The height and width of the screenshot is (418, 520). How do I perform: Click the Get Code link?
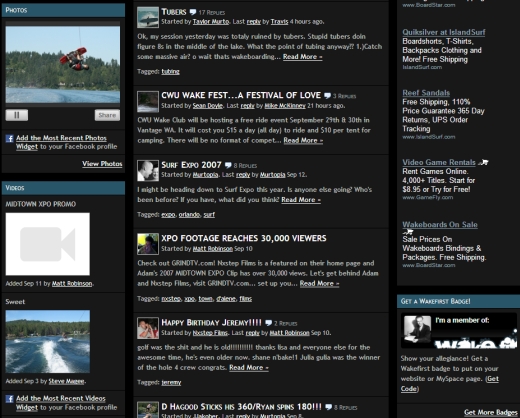pyautogui.click(x=450, y=384)
